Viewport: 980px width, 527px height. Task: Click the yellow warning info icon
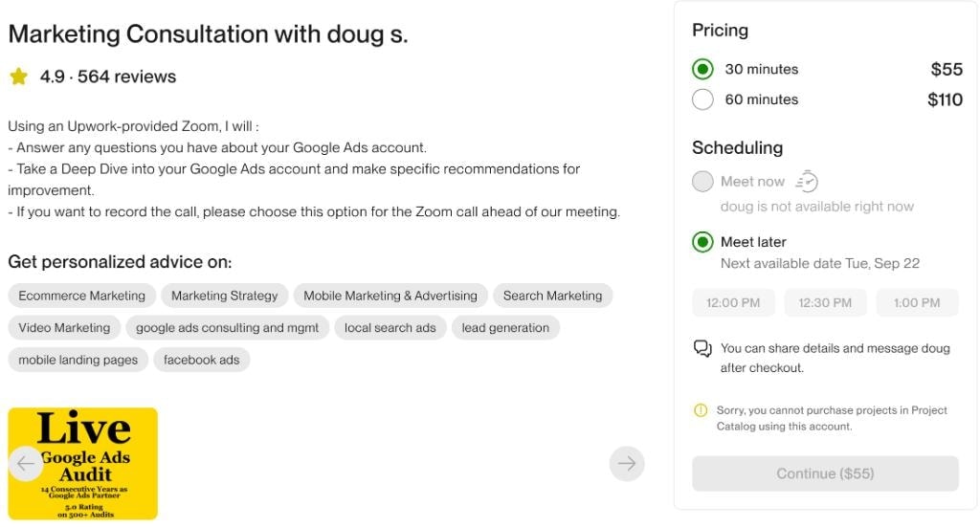coord(701,410)
